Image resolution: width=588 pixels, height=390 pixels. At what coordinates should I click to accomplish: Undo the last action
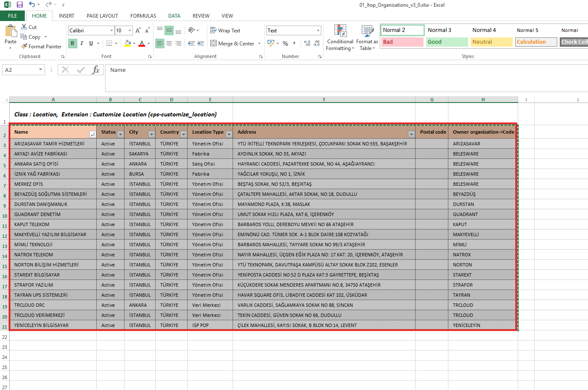32,5
